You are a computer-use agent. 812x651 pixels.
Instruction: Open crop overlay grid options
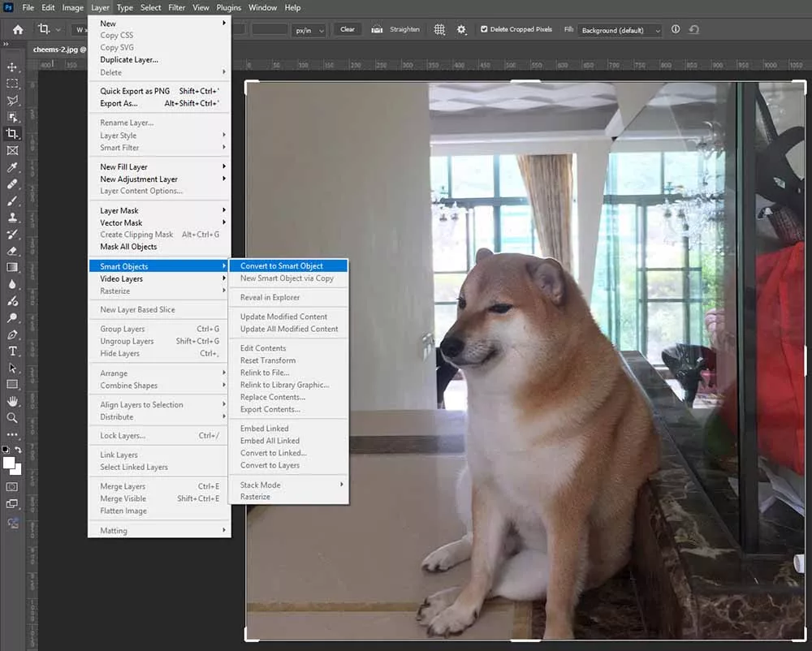click(439, 29)
